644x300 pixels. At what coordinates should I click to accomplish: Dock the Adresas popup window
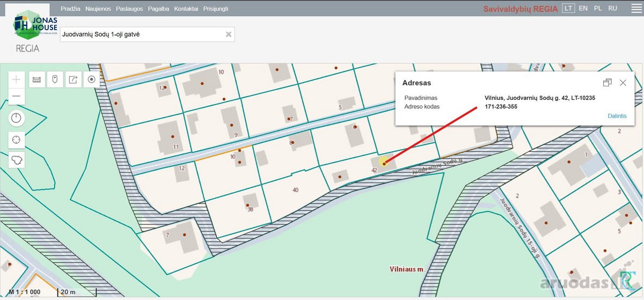click(608, 83)
